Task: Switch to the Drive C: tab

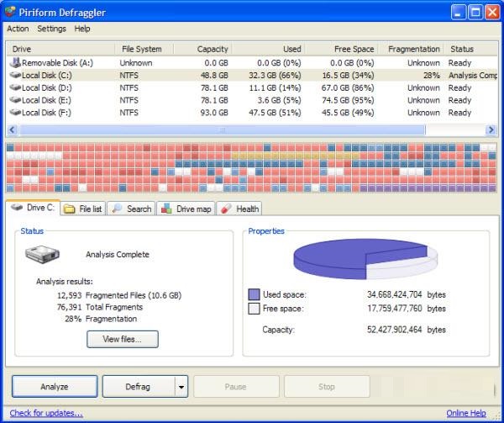Action: (x=32, y=208)
